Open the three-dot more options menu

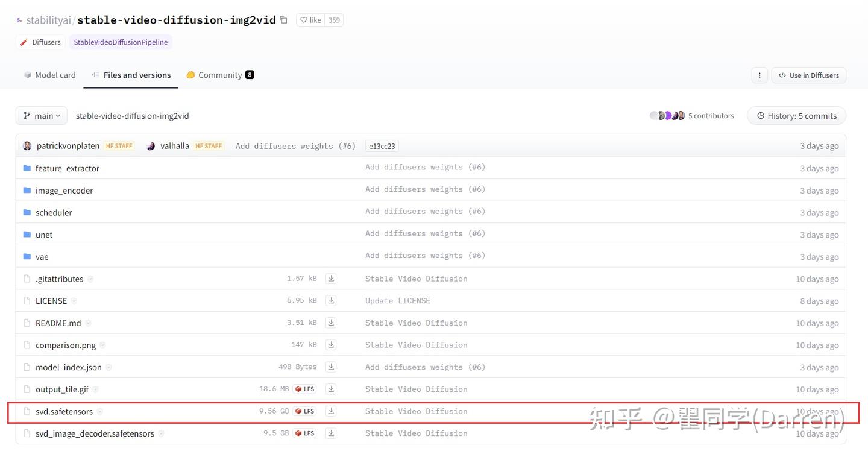point(759,75)
